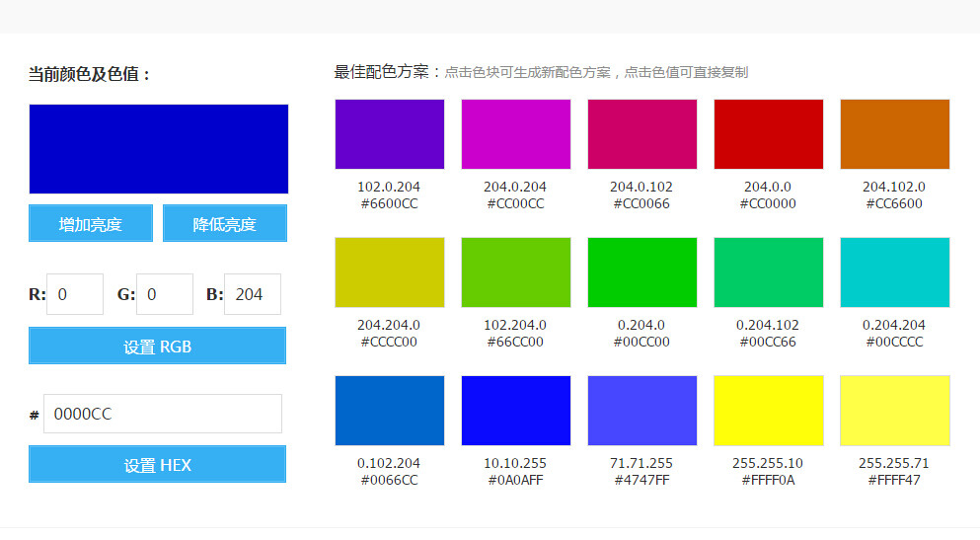This screenshot has width=980, height=540.
Task: Click the #4747FF hex code label
Action: click(x=641, y=481)
